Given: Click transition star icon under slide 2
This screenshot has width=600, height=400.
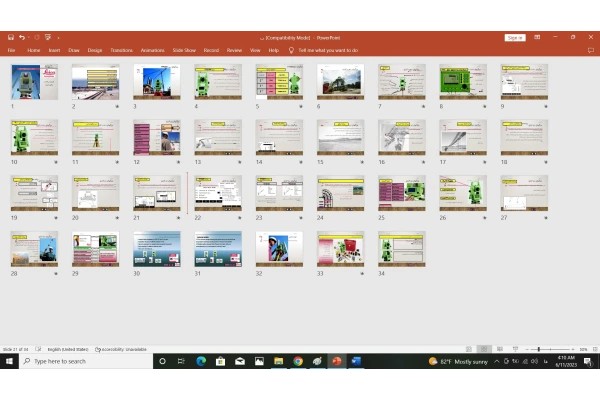Looking at the screenshot, I should tap(117, 106).
